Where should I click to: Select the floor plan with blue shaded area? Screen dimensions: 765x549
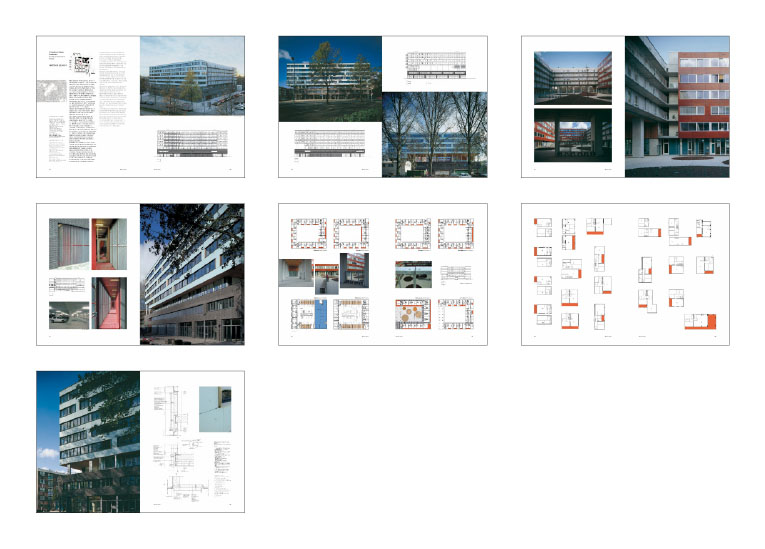[309, 314]
